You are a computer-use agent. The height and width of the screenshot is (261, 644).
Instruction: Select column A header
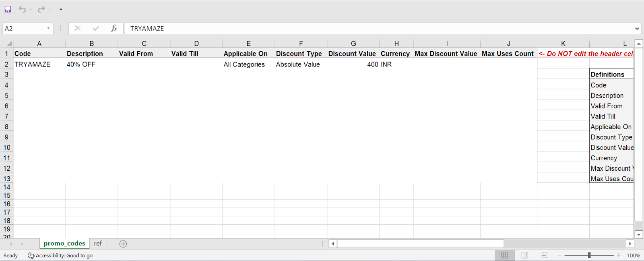tap(39, 43)
